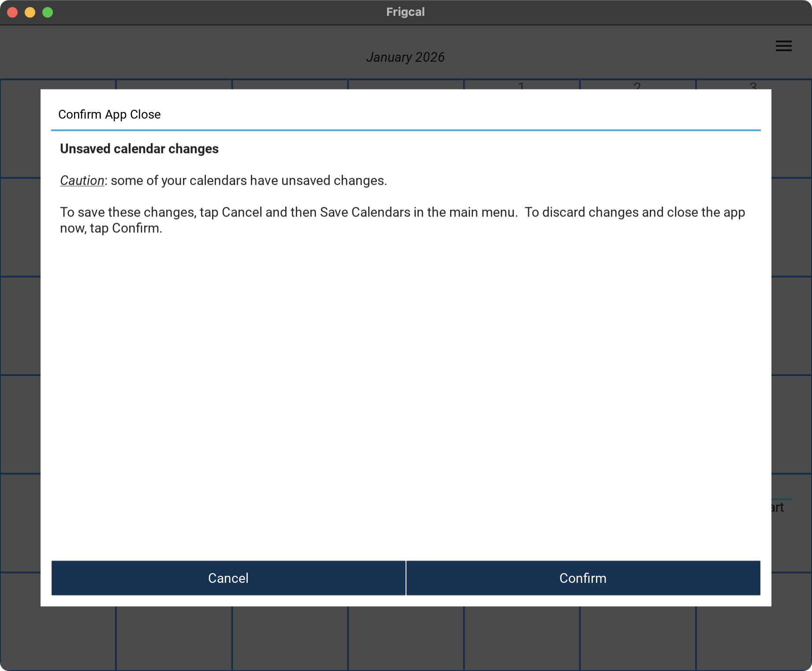
Task: Click the Frigcal window title
Action: (x=405, y=12)
